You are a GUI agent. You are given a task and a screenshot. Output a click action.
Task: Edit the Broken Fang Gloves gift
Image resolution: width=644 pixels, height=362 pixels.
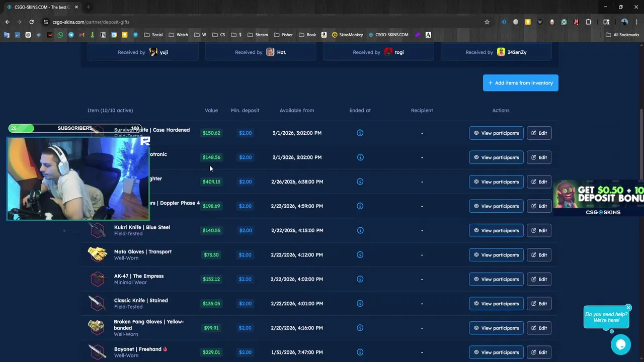pos(539,328)
